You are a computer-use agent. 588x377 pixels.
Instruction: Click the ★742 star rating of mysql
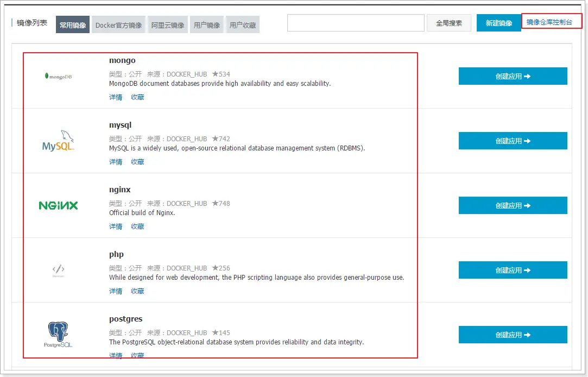221,139
